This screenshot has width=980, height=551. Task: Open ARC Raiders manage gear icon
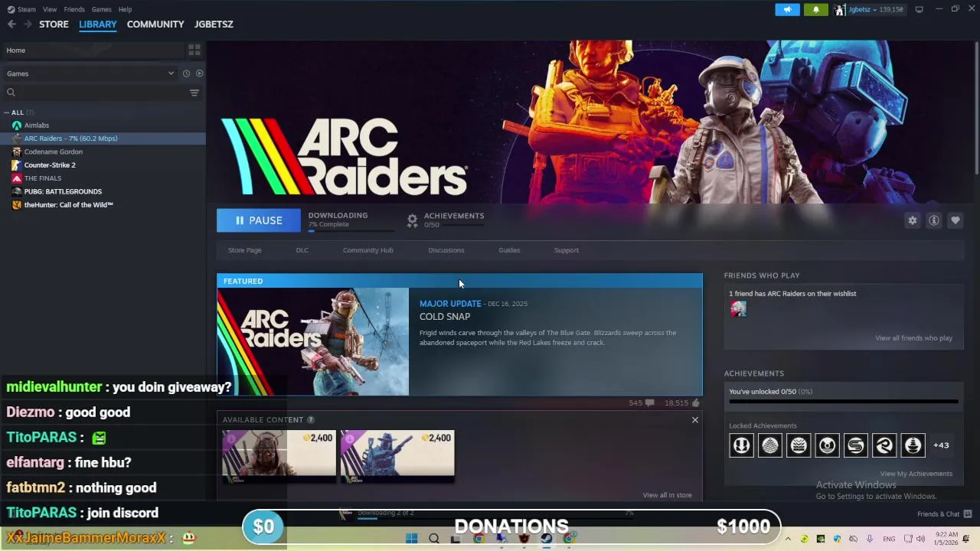pos(913,220)
